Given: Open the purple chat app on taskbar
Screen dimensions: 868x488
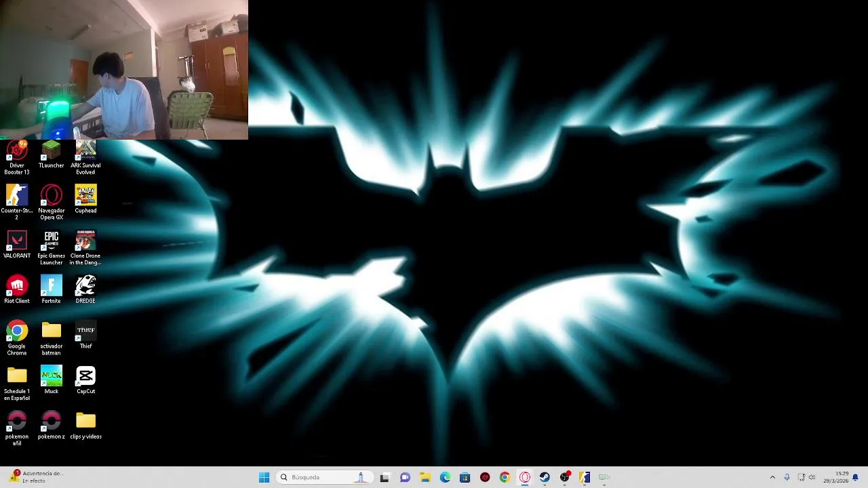Looking at the screenshot, I should coord(405,477).
